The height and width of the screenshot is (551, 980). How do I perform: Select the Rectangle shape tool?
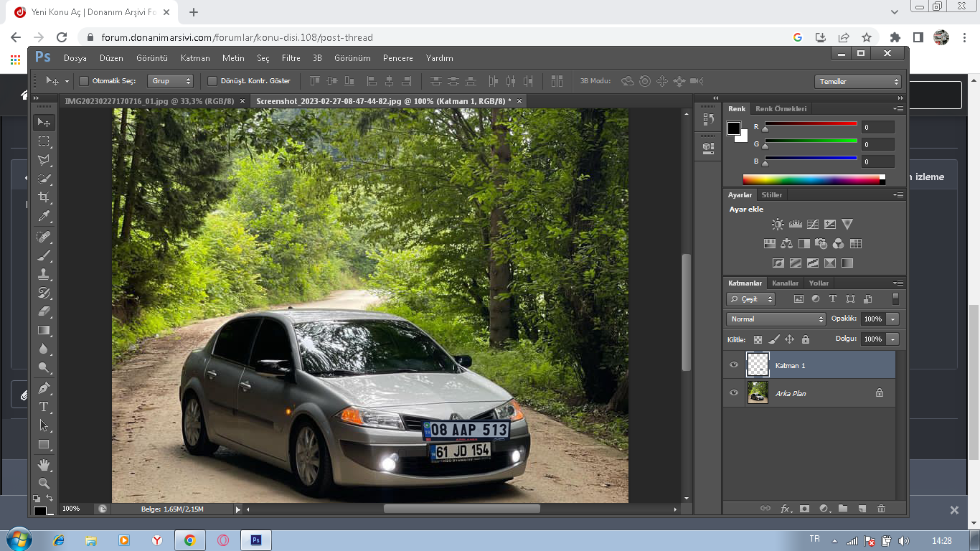point(44,444)
